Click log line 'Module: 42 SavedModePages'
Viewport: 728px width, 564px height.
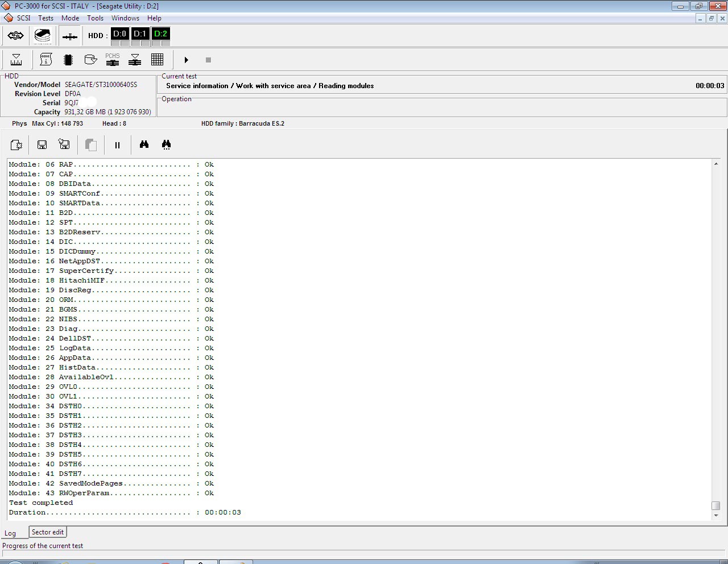[x=111, y=483]
